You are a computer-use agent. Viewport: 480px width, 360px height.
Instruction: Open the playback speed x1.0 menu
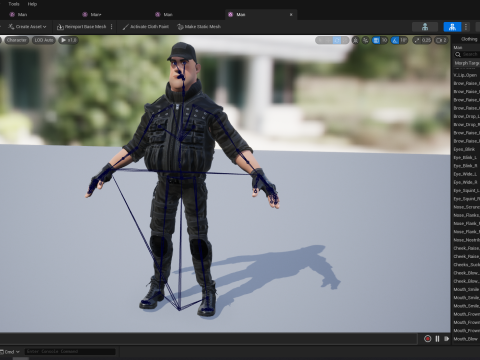[68, 40]
